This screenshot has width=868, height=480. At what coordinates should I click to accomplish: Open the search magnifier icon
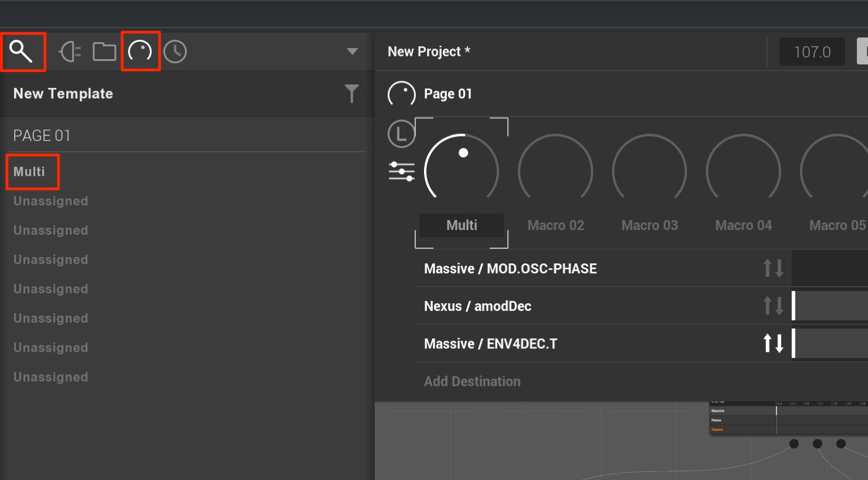click(21, 52)
